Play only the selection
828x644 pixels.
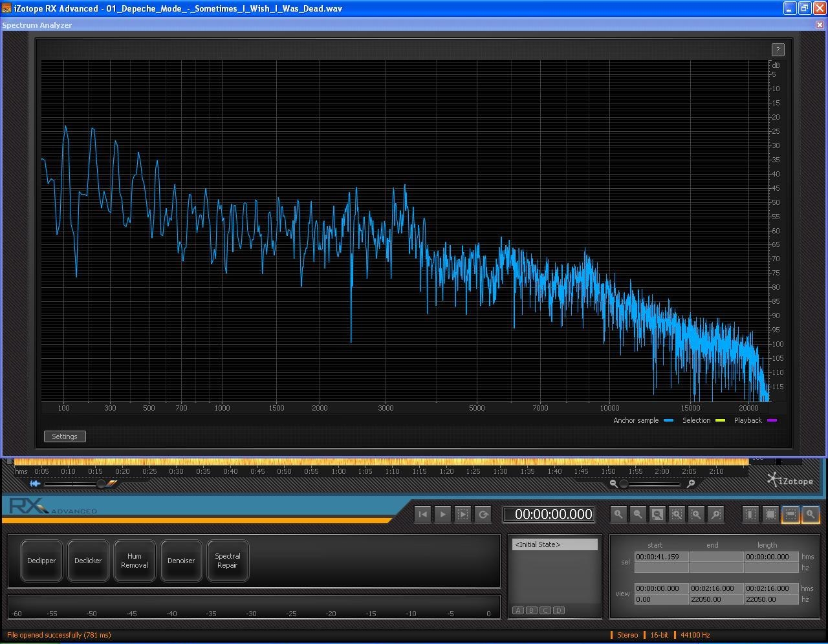[x=463, y=514]
